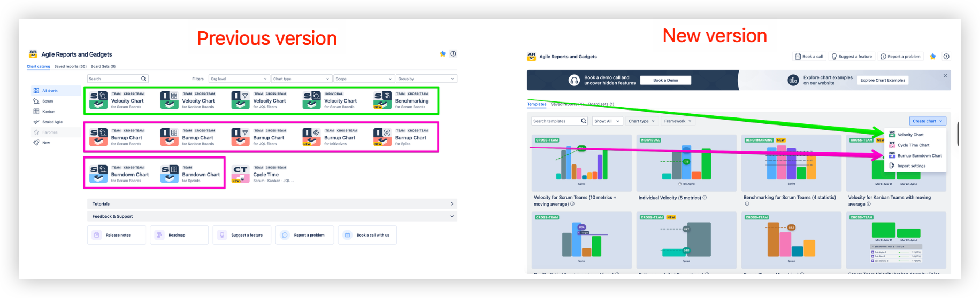Screen dimensions: 980x298
Task: Open the help icon in Previous version header
Action: coord(453,54)
